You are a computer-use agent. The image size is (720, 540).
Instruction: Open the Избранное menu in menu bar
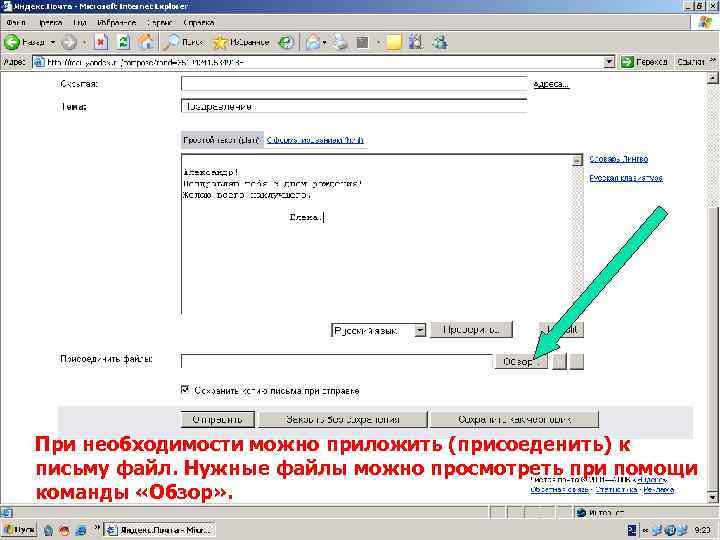[117, 22]
